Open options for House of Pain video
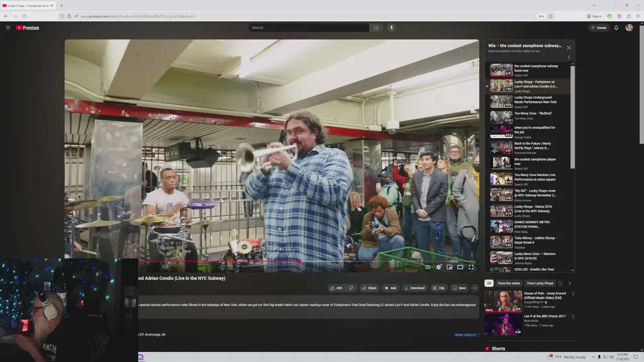This screenshot has width=644, height=362. (573, 294)
